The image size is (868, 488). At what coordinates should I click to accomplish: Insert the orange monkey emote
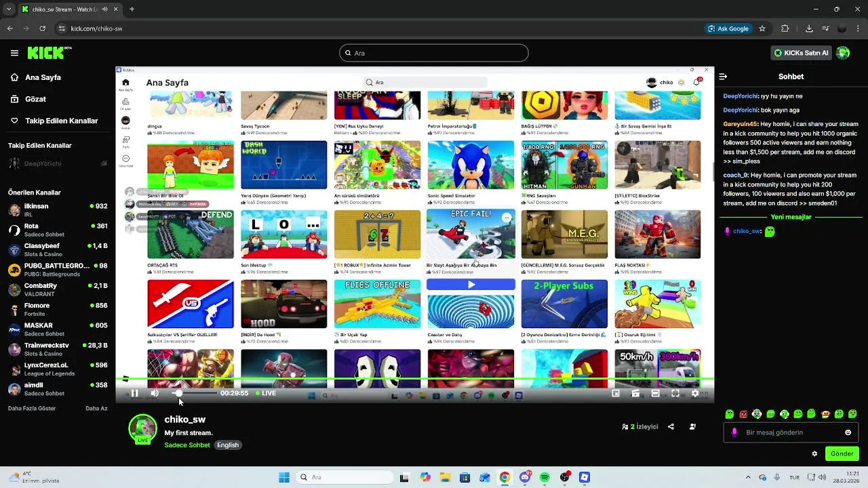pyautogui.click(x=825, y=414)
